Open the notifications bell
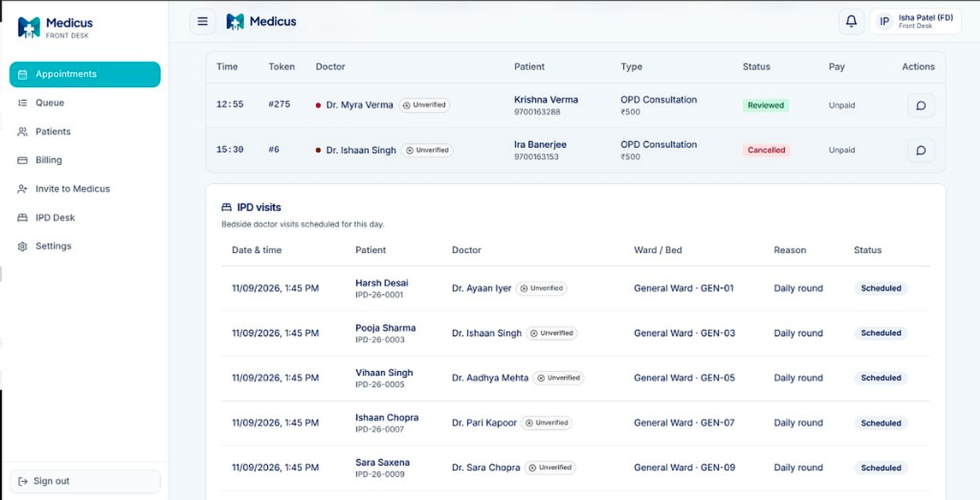Screen dimensions: 980x500 [851, 21]
